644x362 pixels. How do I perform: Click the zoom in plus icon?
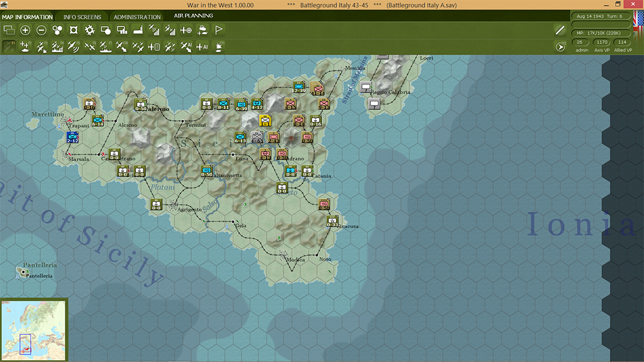(25, 30)
